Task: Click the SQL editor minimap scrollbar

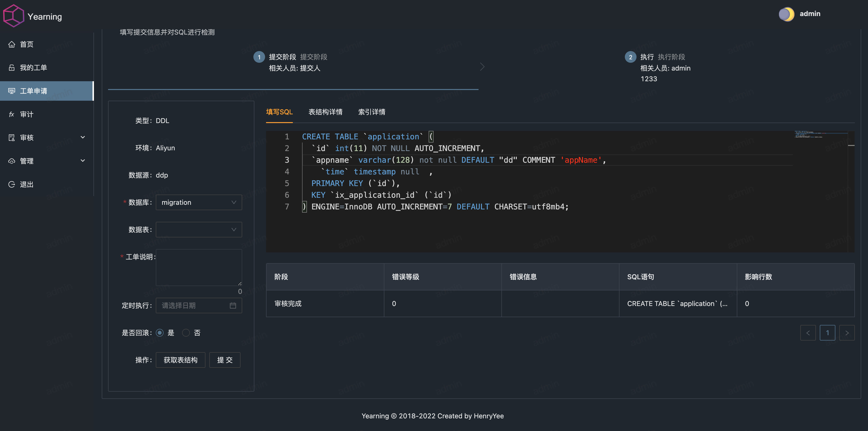Action: 851,145
